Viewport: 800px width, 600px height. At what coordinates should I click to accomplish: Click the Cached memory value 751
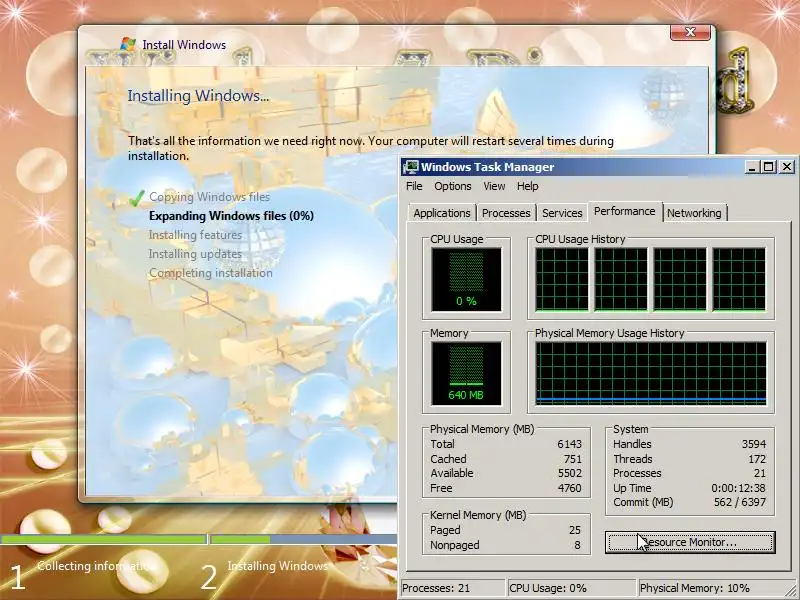[x=572, y=459]
